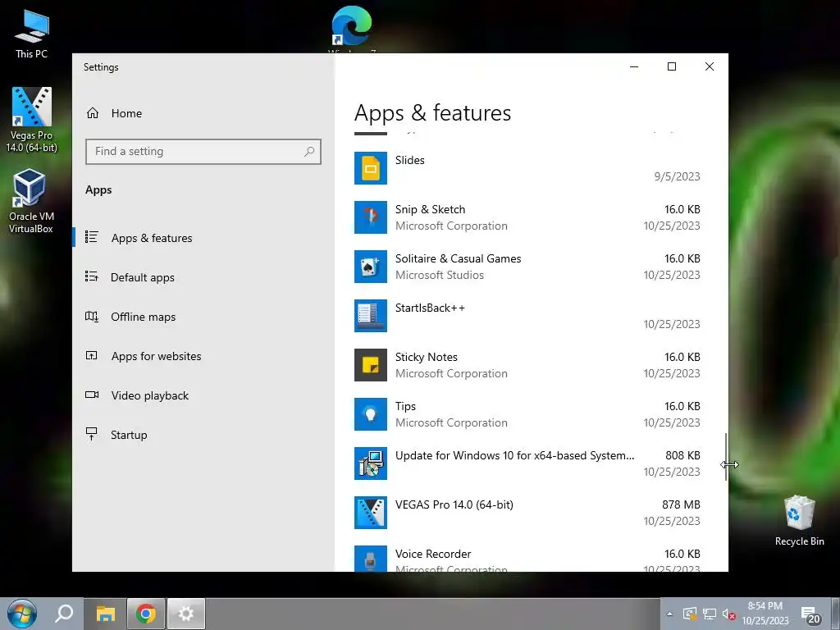Select the Slides app name

(410, 160)
